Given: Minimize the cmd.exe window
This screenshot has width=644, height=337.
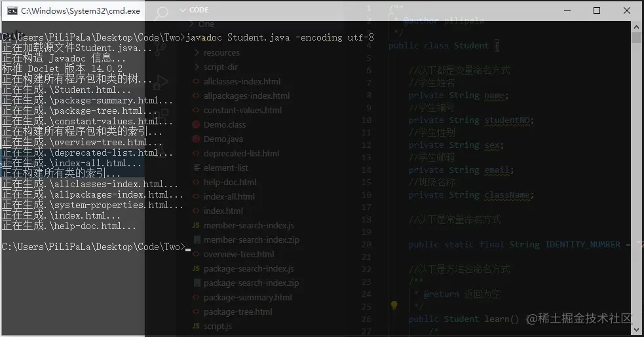Looking at the screenshot, I should (x=567, y=10).
